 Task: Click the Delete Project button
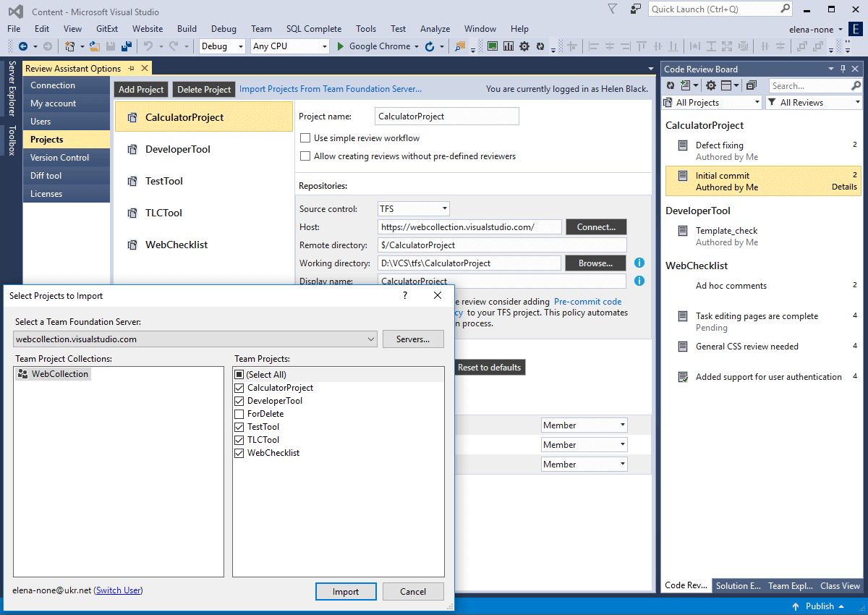[204, 90]
